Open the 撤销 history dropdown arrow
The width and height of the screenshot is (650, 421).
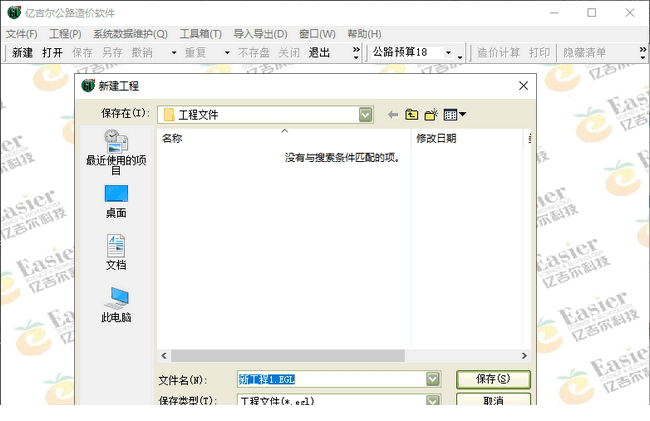tap(174, 53)
